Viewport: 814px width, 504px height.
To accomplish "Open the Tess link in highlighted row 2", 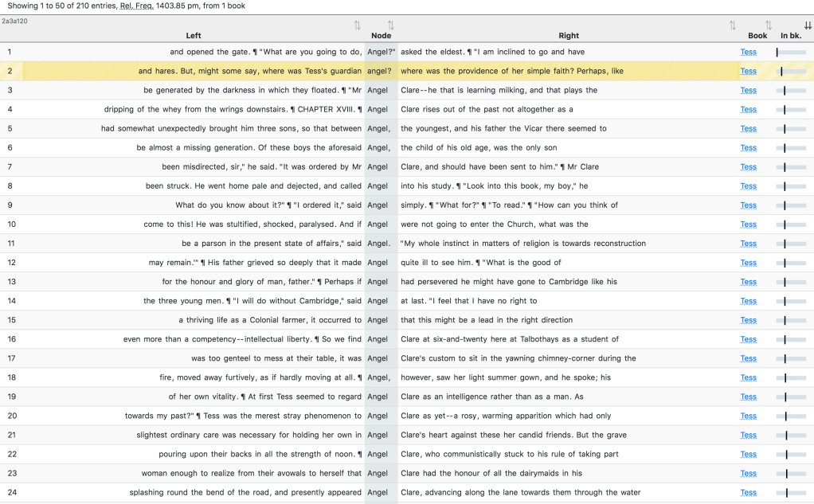I will click(748, 72).
